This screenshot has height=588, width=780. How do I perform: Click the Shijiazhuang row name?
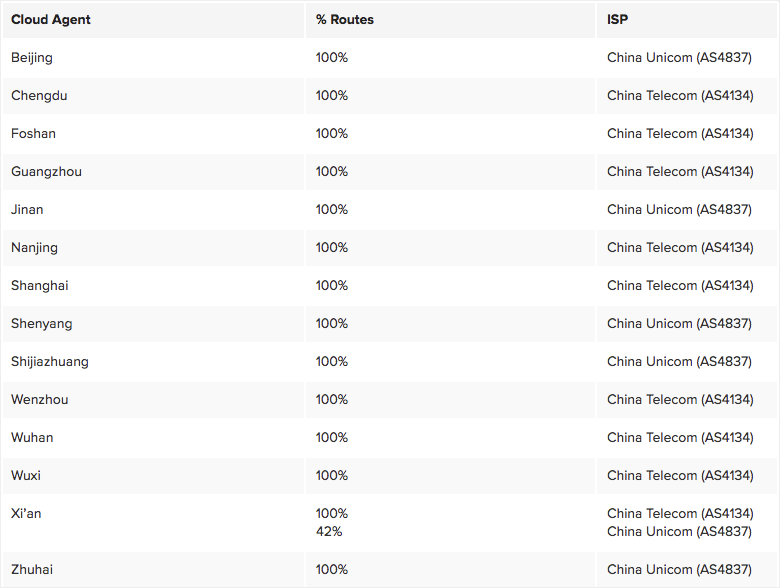point(50,362)
